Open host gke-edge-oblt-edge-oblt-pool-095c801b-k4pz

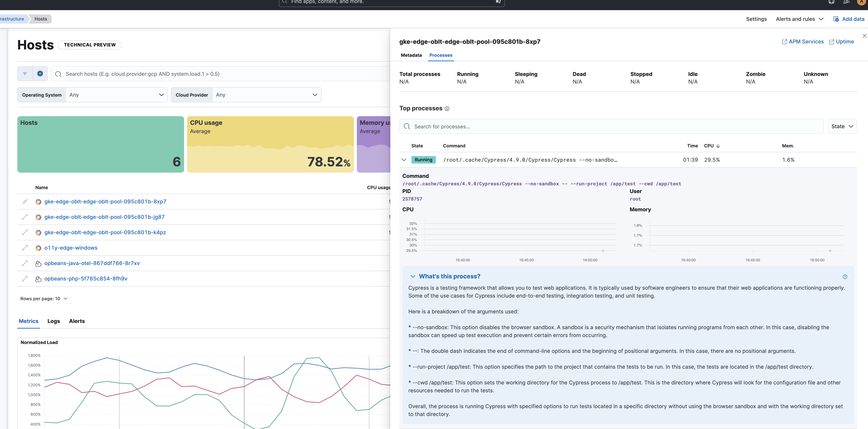pos(105,233)
